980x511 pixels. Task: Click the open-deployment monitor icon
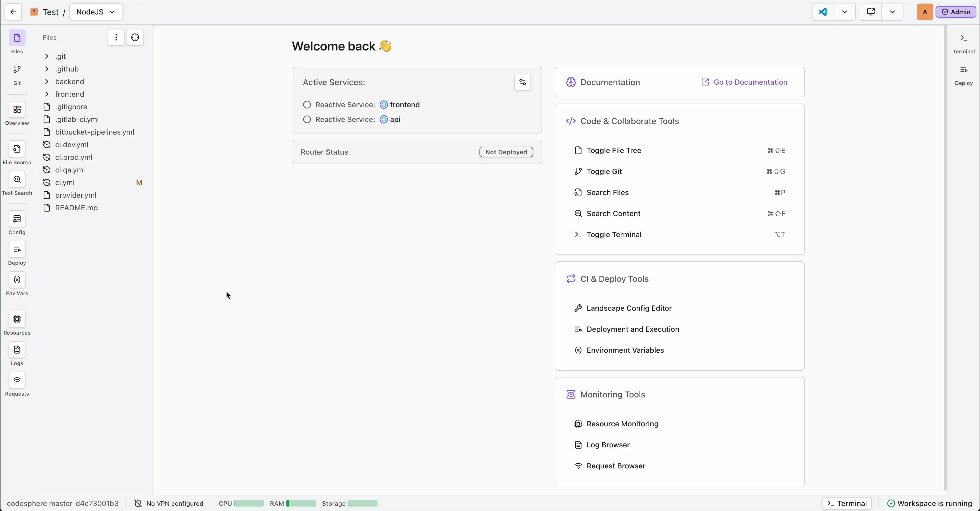point(871,12)
